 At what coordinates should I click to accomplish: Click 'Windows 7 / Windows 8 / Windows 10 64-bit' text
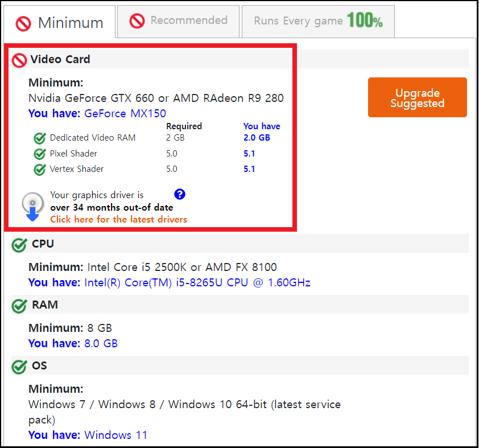click(x=147, y=404)
